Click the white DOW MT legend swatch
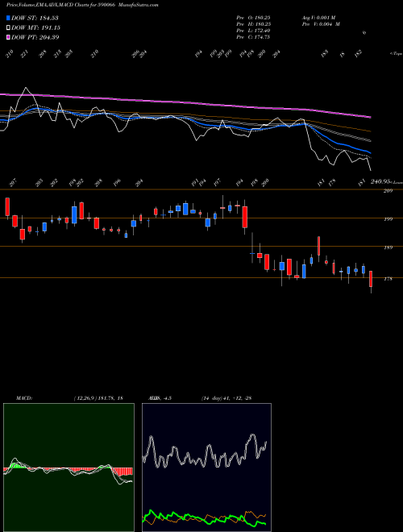Screen dimensions: 403x532 point(8,27)
